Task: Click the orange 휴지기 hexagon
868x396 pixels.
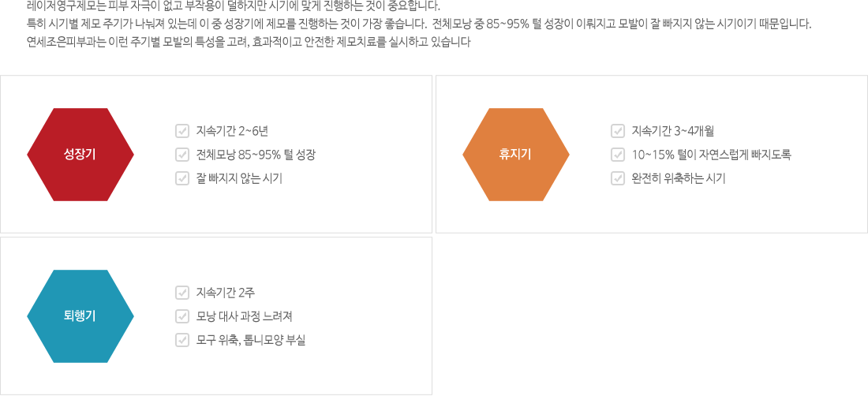Action: click(516, 155)
